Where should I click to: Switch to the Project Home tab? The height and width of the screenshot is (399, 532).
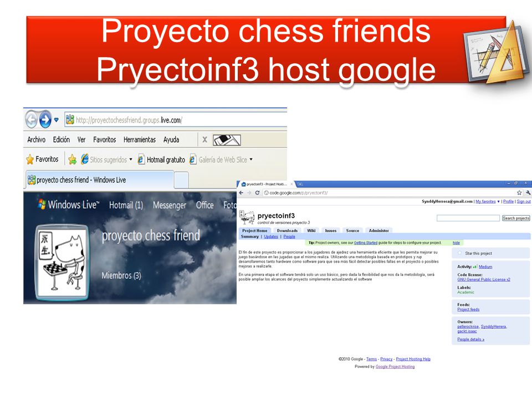254,231
